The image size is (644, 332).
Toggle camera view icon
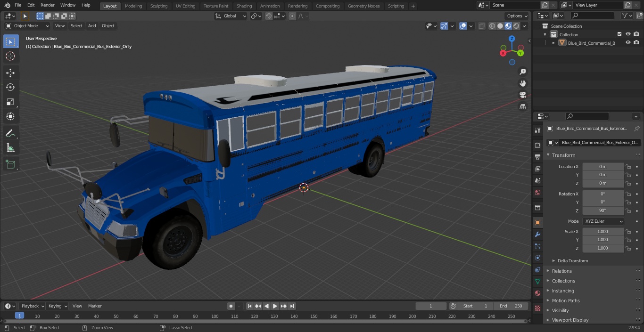point(523,95)
